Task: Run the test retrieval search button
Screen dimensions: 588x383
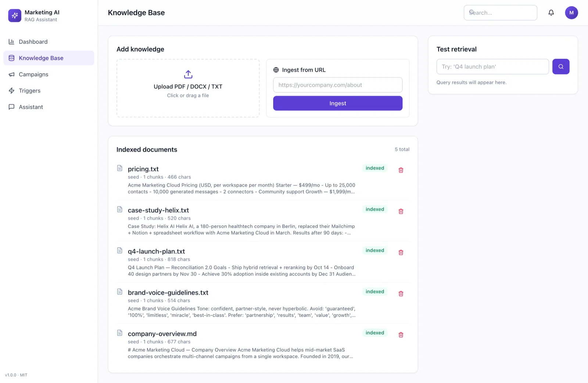Action: pos(561,66)
